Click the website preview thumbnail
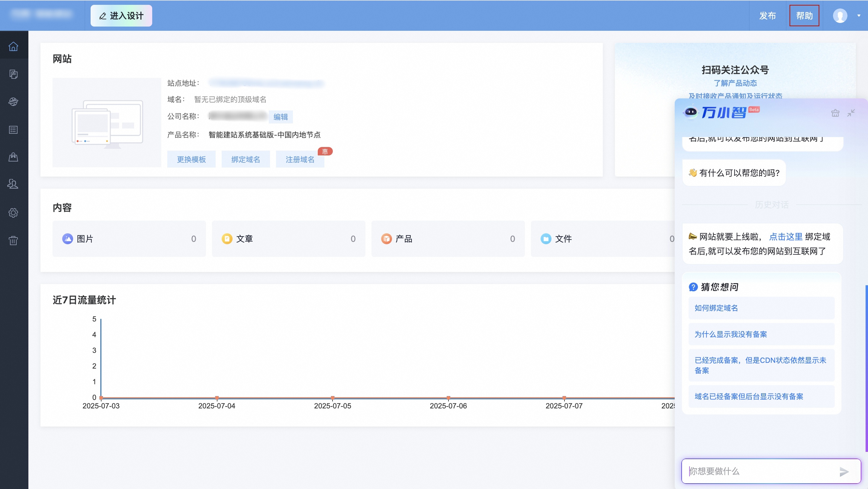The image size is (868, 489). tap(107, 122)
